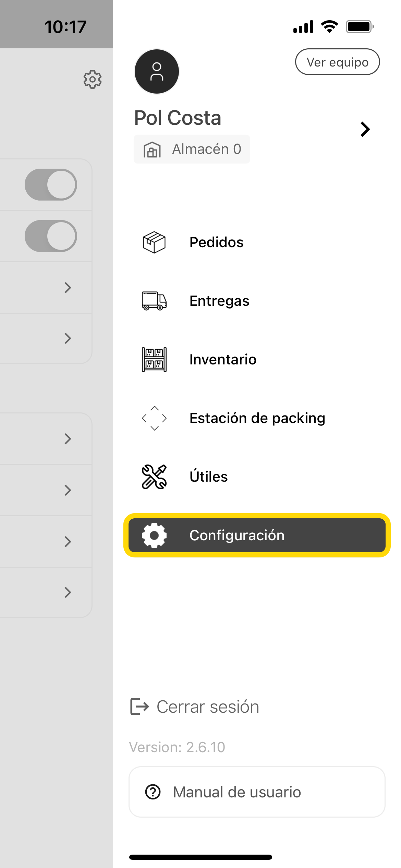Tap the Ver equipo button
401x868 pixels.
(337, 62)
